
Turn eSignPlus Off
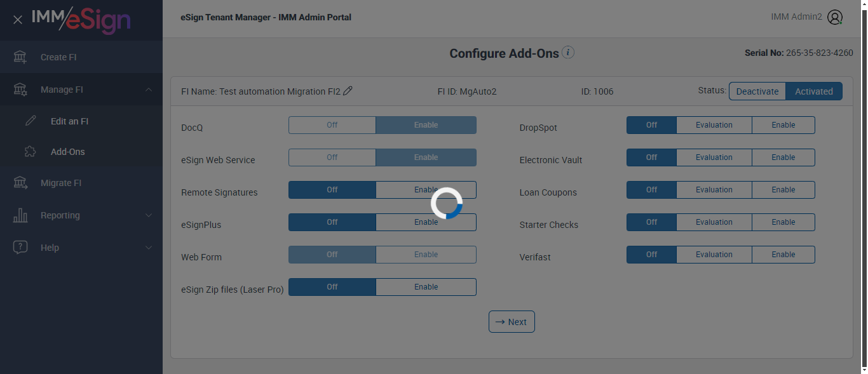[x=332, y=222]
